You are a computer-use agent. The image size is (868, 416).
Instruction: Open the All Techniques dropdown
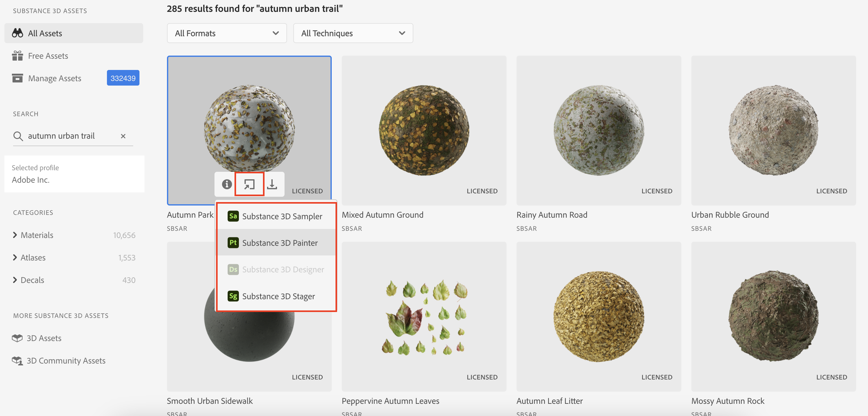[353, 33]
